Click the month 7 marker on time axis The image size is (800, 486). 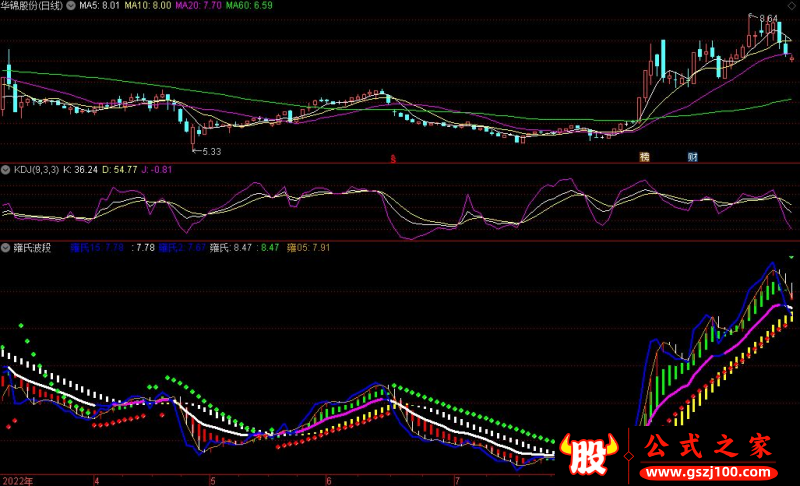tap(457, 481)
